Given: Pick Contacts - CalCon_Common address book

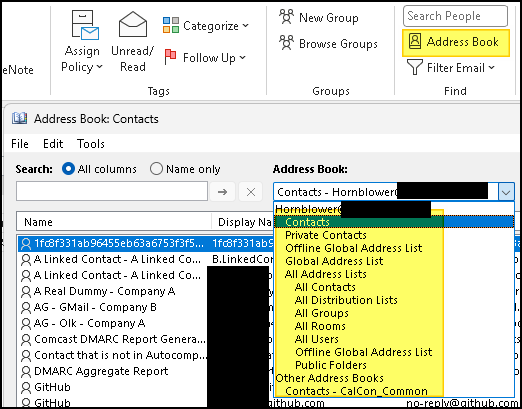Looking at the screenshot, I should tap(356, 391).
